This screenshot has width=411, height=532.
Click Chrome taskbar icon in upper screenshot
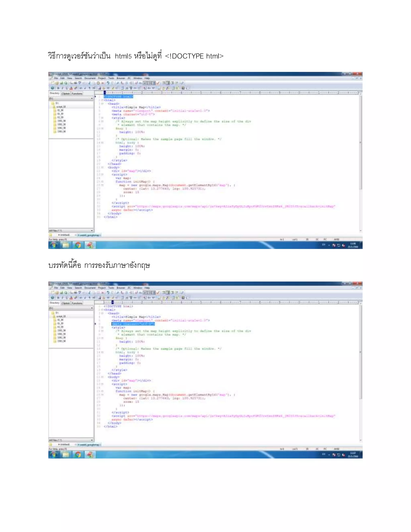[78, 245]
